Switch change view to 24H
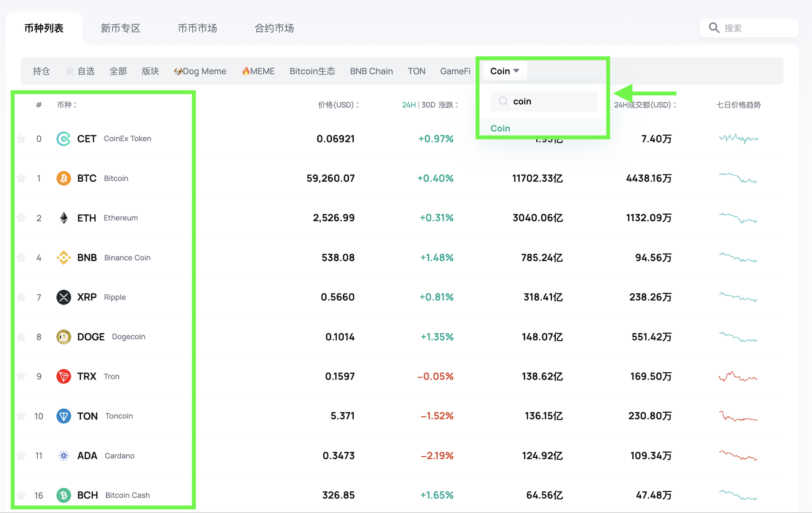This screenshot has height=513, width=812. (x=409, y=105)
